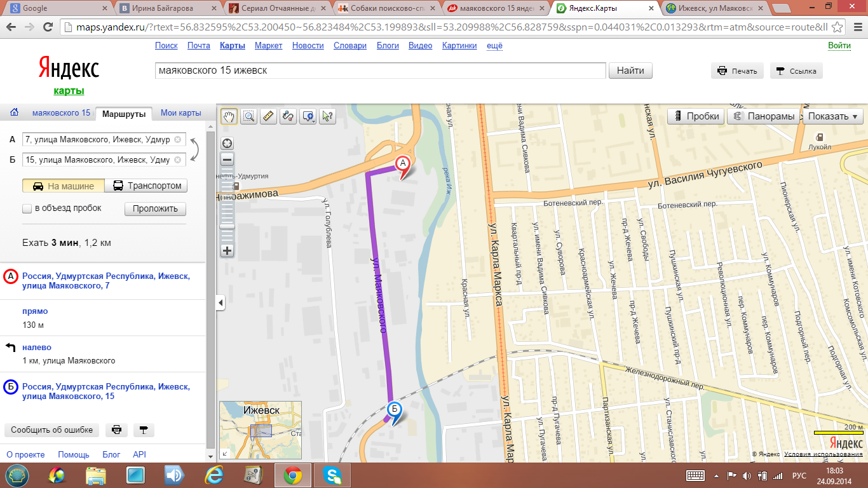Image resolution: width=868 pixels, height=488 pixels.
Task: Click the zoom slider handle
Action: [x=227, y=226]
